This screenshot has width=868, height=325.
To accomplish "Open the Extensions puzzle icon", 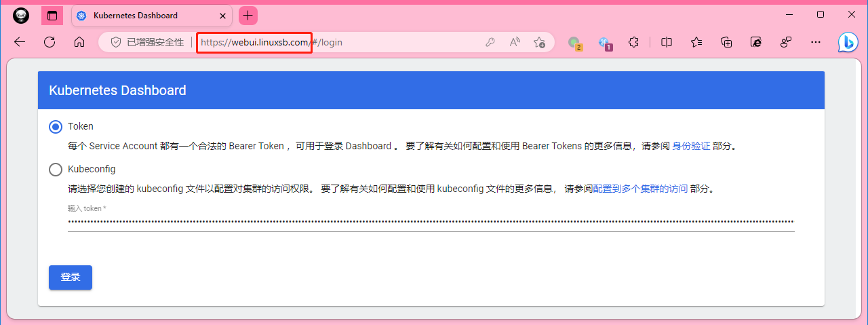I will (x=633, y=42).
